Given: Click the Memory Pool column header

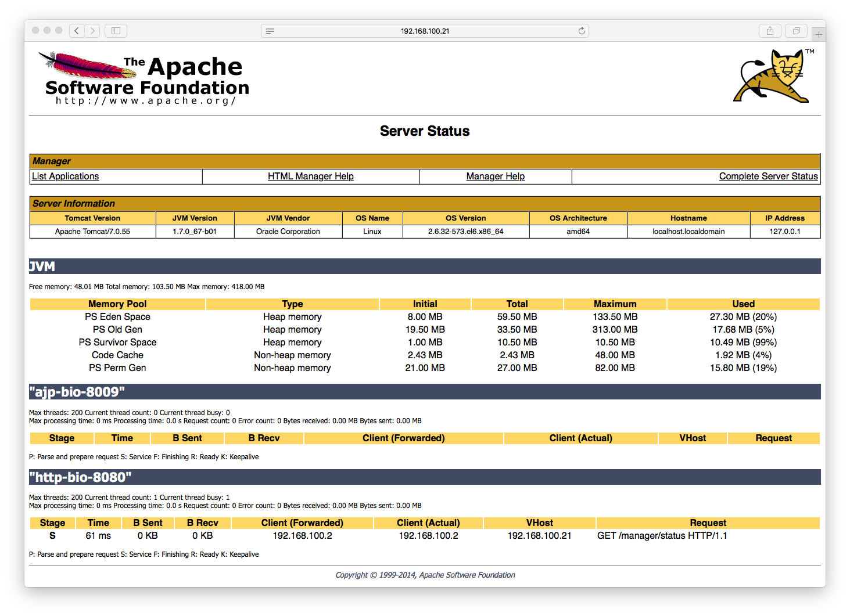Looking at the screenshot, I should 117,304.
